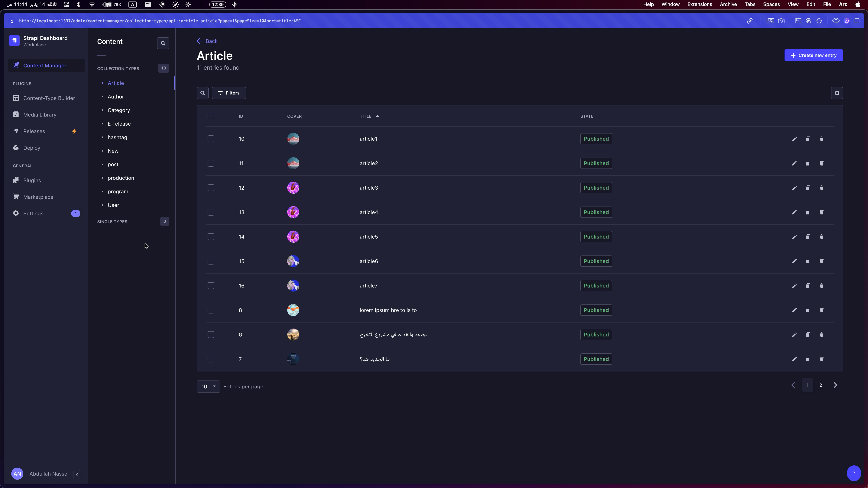Toggle the select-all entries checkbox

pos(211,116)
